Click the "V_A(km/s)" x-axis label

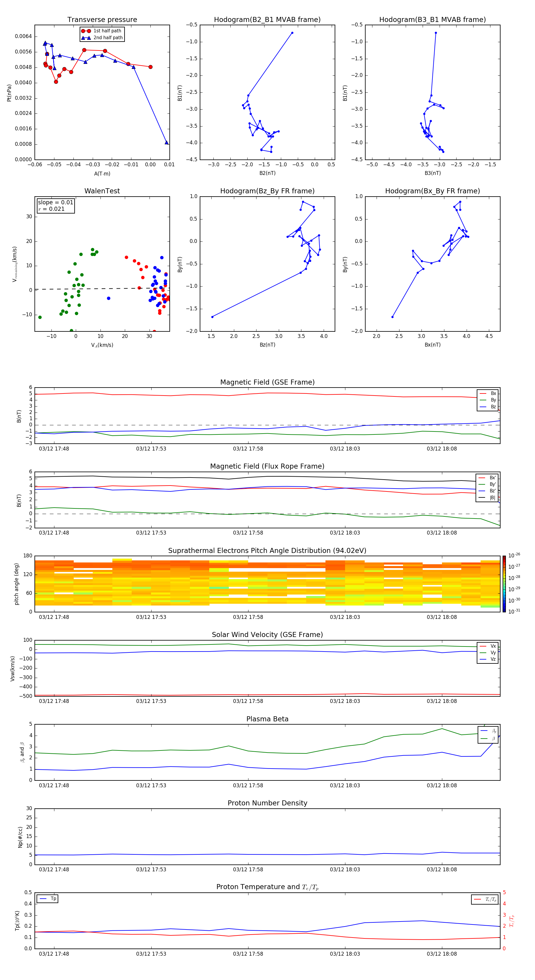click(x=102, y=345)
